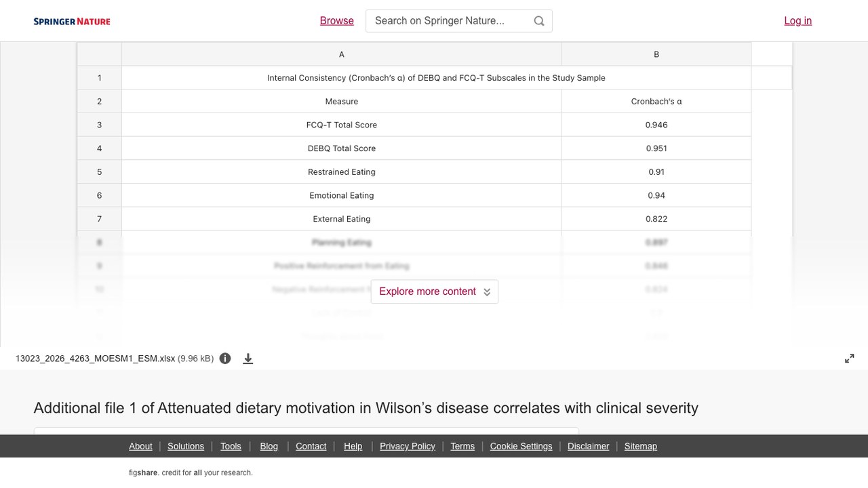Open the Contact footer link
Image resolution: width=868 pixels, height=488 pixels.
tap(311, 446)
